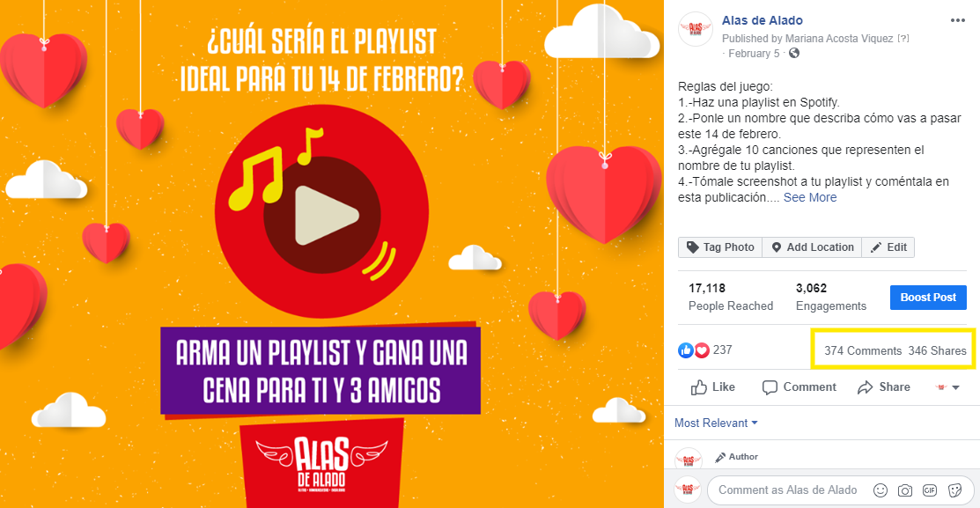Open the sticker picker icon

[954, 490]
